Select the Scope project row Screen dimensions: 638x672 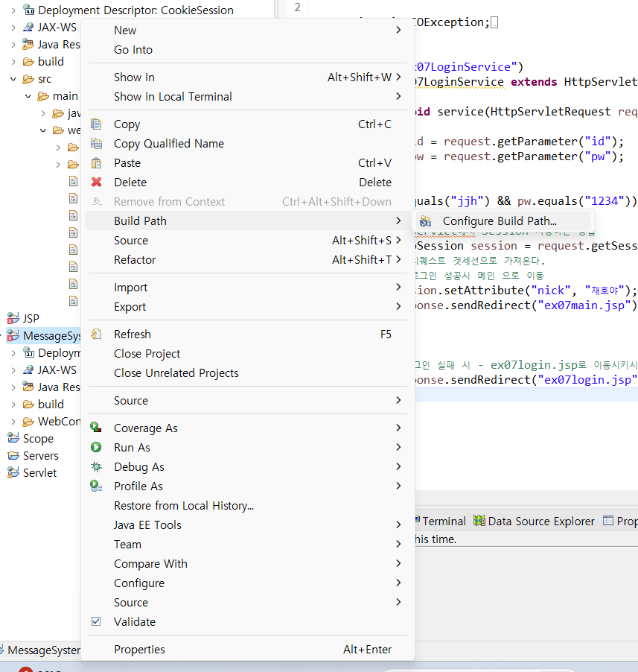coord(31,438)
